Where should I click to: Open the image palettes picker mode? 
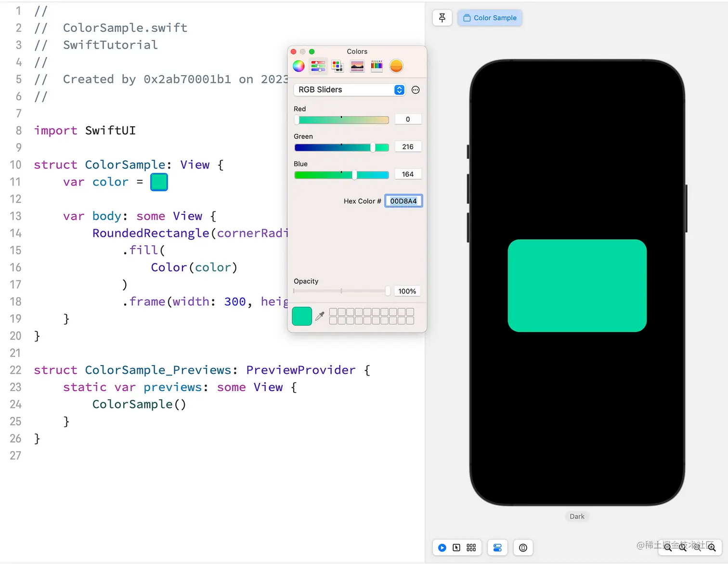point(357,66)
